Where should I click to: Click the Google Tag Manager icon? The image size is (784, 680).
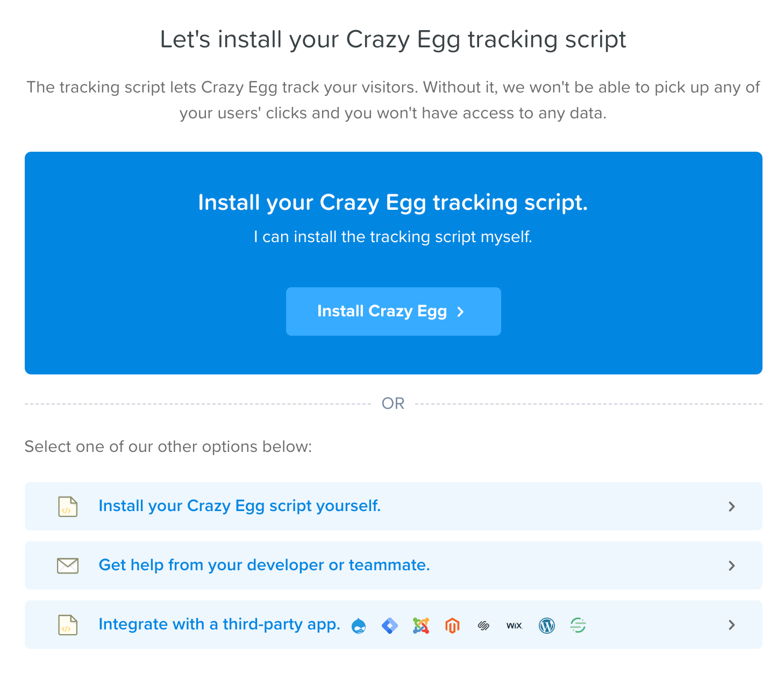tap(390, 625)
